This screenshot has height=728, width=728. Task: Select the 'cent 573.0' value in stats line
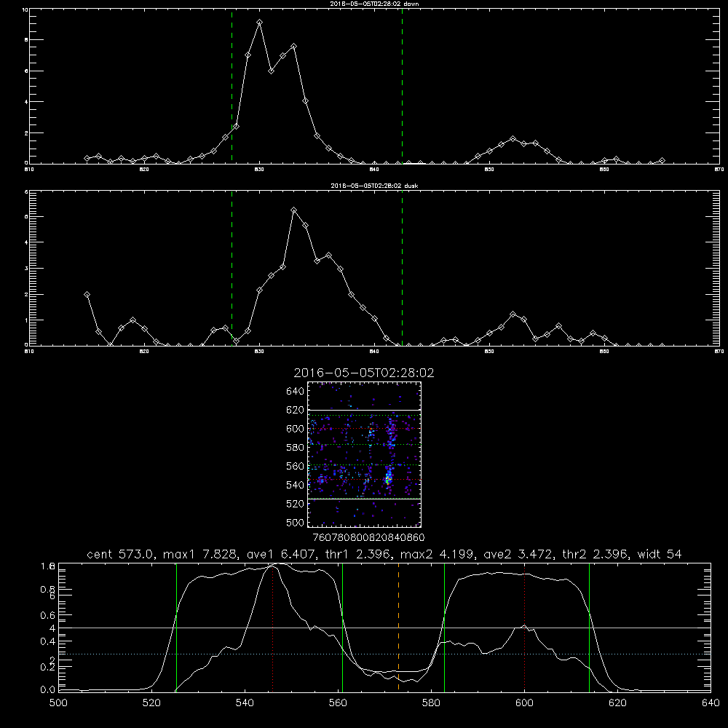tap(121, 554)
